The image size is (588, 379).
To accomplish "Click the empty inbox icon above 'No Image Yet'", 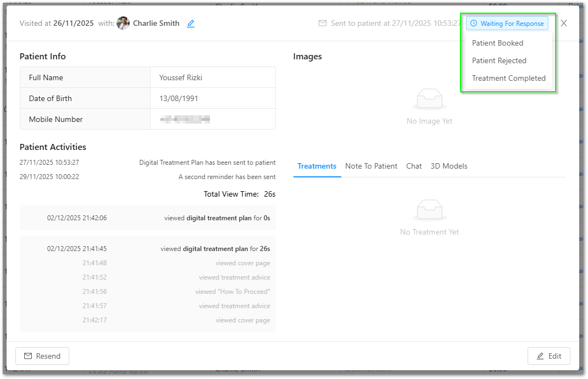I will pyautogui.click(x=429, y=99).
